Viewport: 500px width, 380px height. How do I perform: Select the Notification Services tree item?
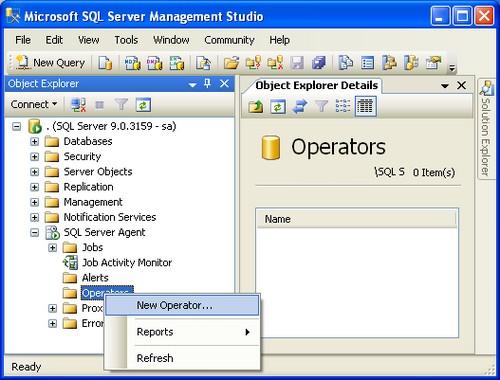pos(110,217)
